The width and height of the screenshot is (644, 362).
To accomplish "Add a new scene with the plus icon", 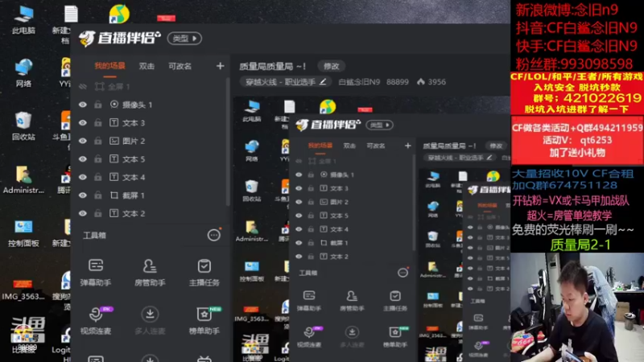I will (x=220, y=66).
